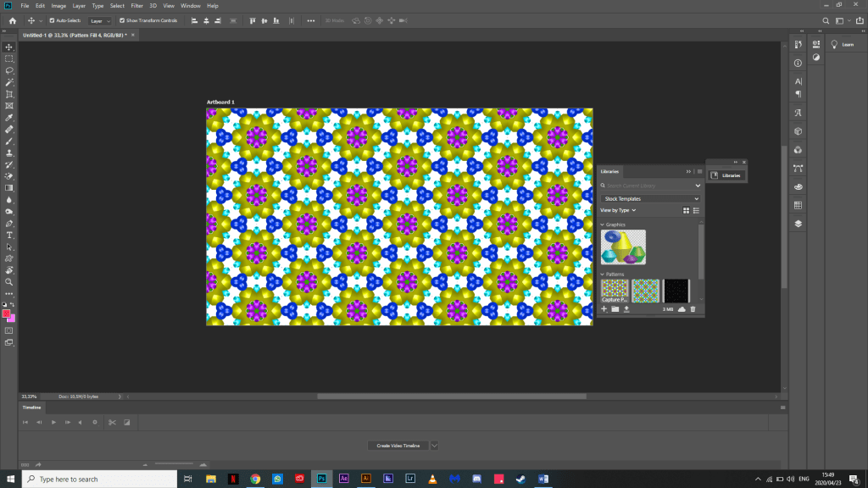Open the Stock Templates library dropdown

point(650,198)
